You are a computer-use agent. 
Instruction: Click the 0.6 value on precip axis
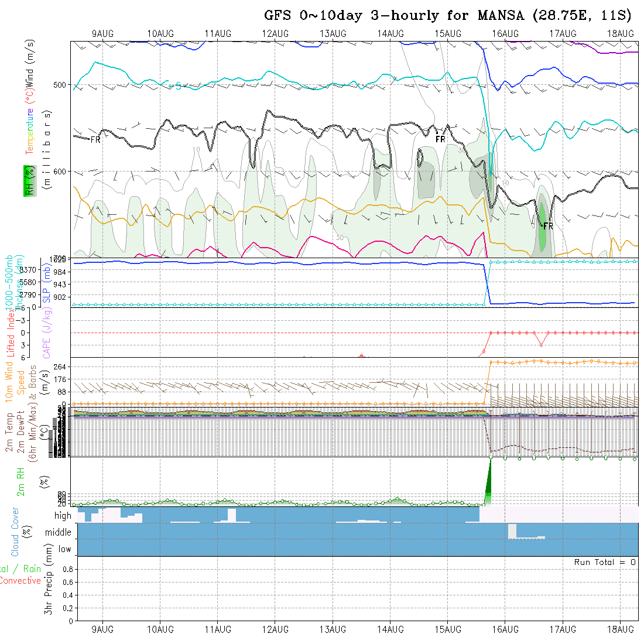(68, 583)
